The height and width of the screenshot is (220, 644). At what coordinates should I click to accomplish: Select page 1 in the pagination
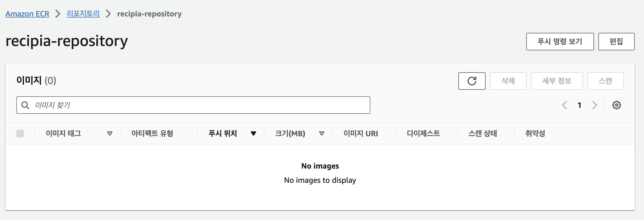click(580, 105)
